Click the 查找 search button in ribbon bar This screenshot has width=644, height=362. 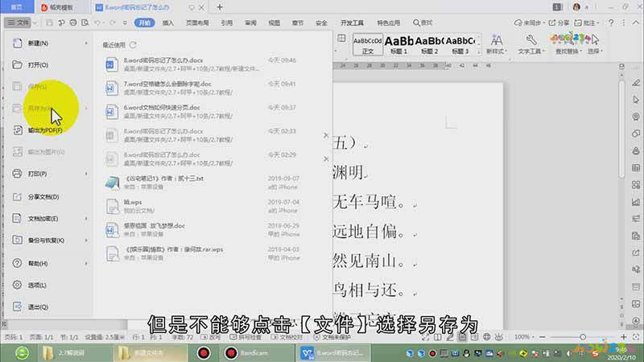click(423, 23)
